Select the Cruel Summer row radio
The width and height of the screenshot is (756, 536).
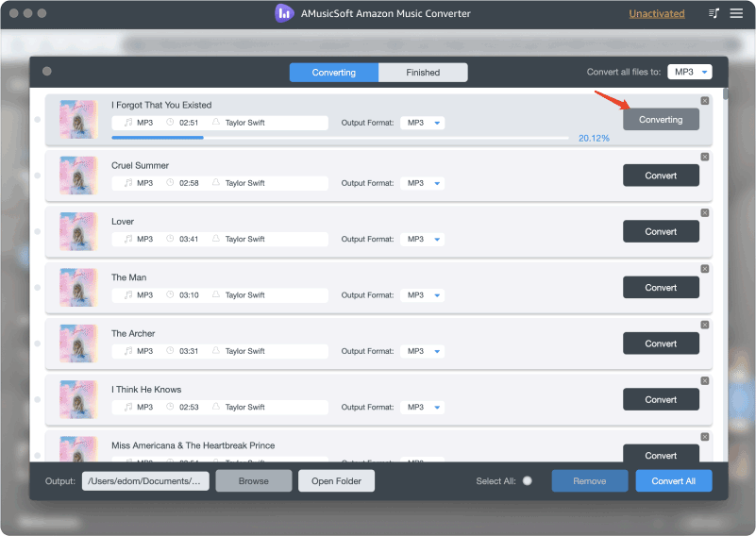pos(37,176)
